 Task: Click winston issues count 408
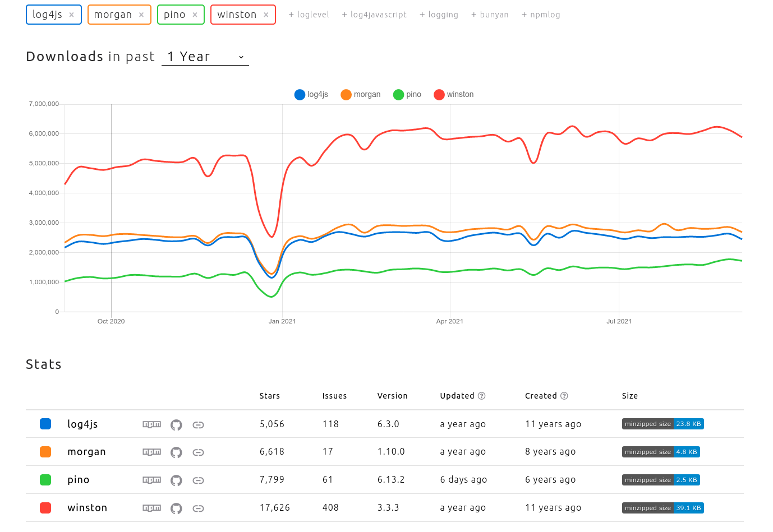330,508
